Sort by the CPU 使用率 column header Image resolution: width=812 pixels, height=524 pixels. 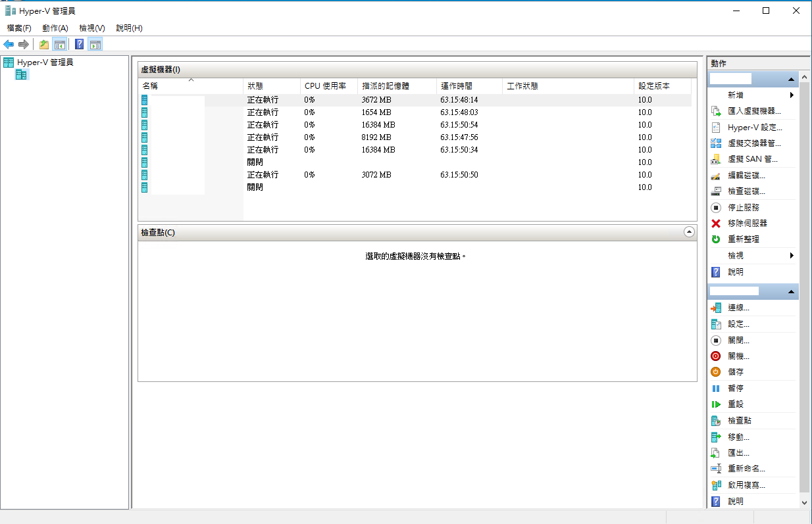click(329, 86)
